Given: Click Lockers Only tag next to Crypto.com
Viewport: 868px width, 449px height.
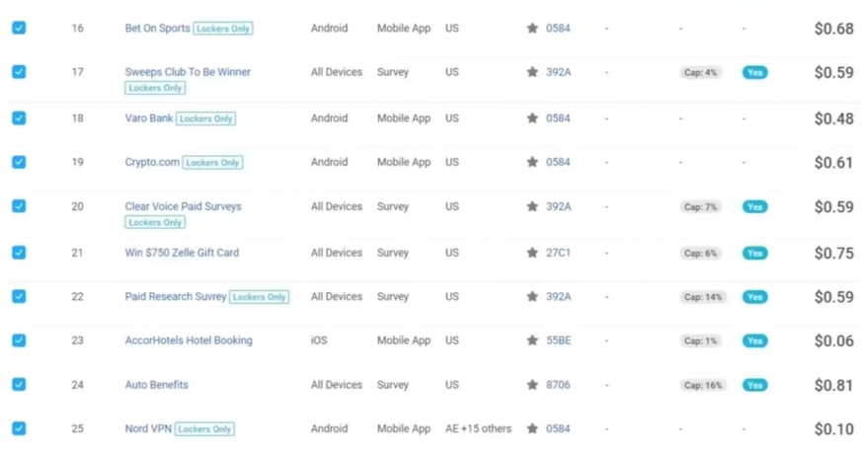Looking at the screenshot, I should tap(212, 163).
